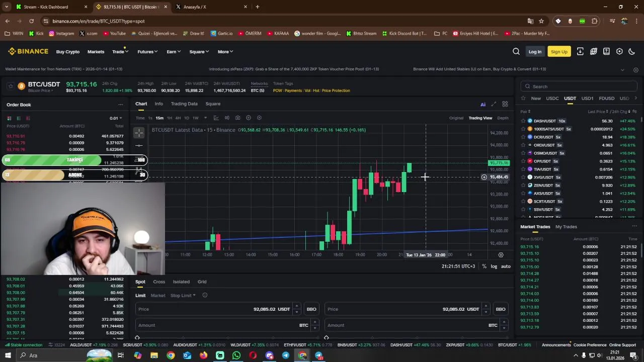Click the buy-side BBO button
This screenshot has width=644, height=362.
pyautogui.click(x=311, y=309)
